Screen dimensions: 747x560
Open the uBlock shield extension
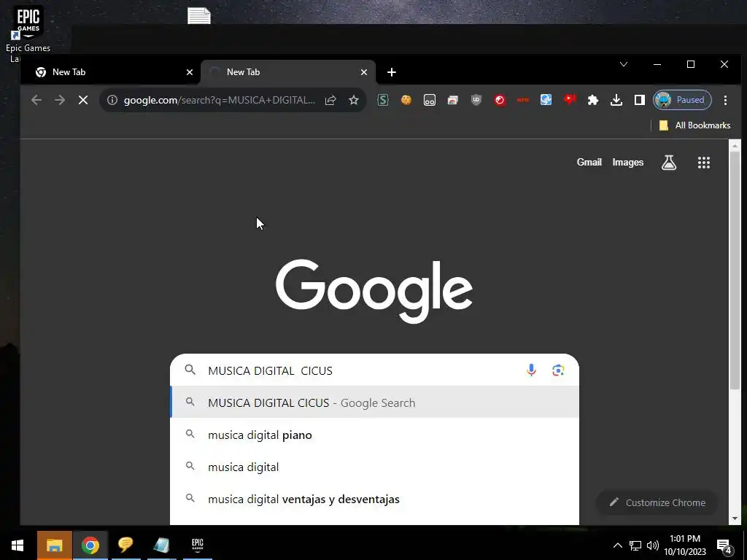click(x=476, y=100)
